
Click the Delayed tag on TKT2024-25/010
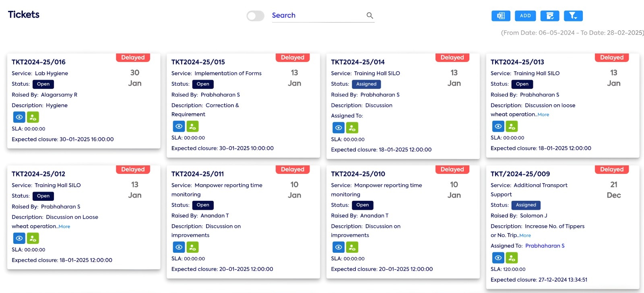(452, 169)
